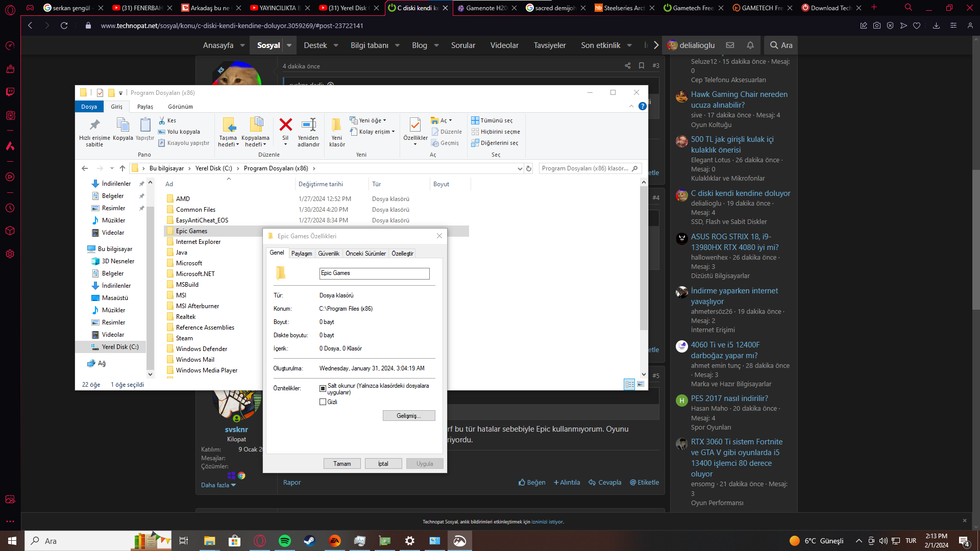This screenshot has width=980, height=551.
Task: Click the Özellikler properties ribbon icon
Action: click(x=415, y=125)
